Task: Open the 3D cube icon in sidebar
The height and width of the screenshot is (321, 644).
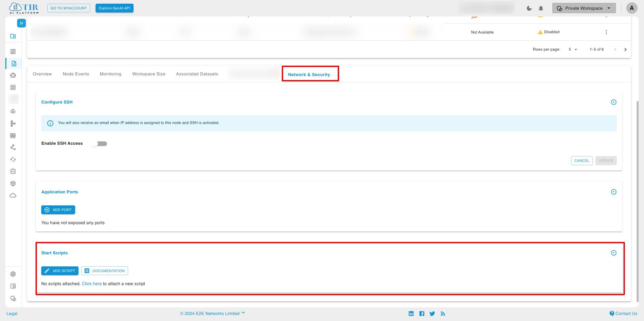Action: [13, 184]
